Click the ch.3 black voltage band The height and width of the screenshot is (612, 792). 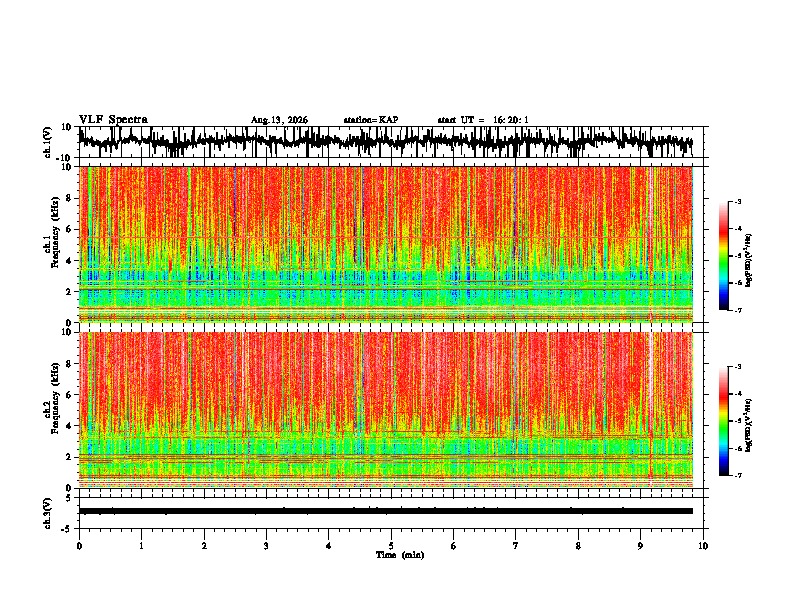pyautogui.click(x=386, y=511)
